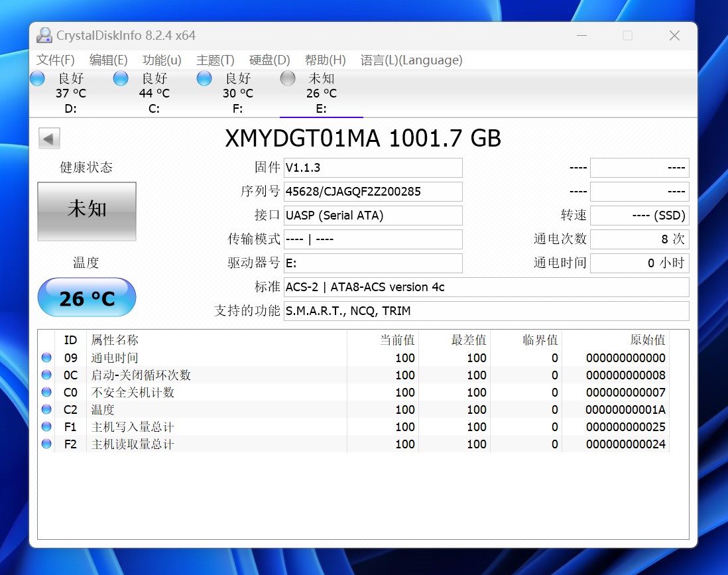Open the 文件(F) menu
Image resolution: width=728 pixels, height=575 pixels.
point(56,60)
